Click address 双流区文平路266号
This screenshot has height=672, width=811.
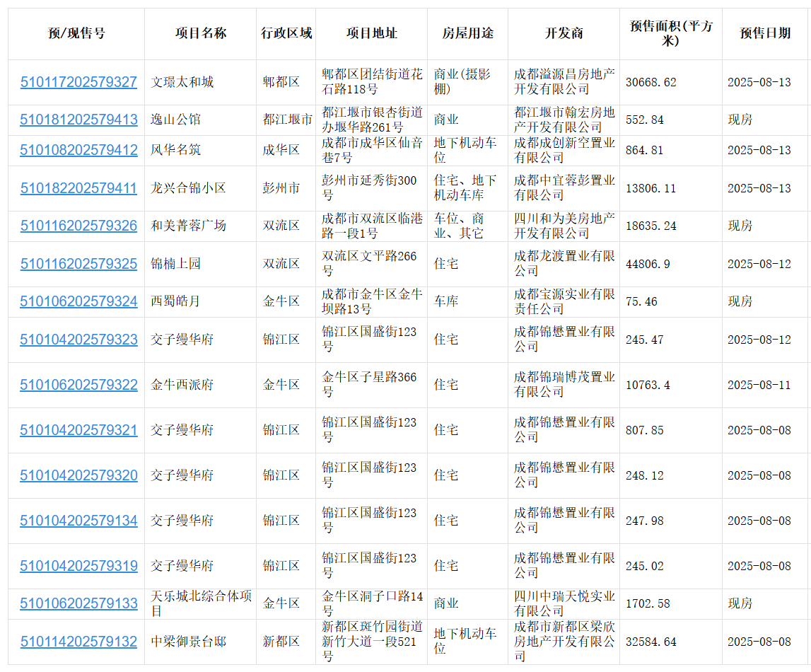pyautogui.click(x=369, y=264)
